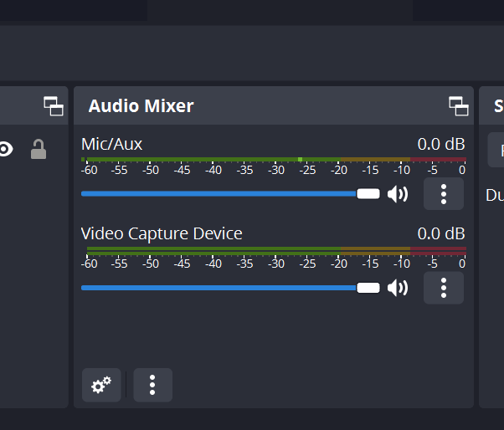Click the Video Capture Device level meter
The height and width of the screenshot is (430, 504).
[276, 251]
